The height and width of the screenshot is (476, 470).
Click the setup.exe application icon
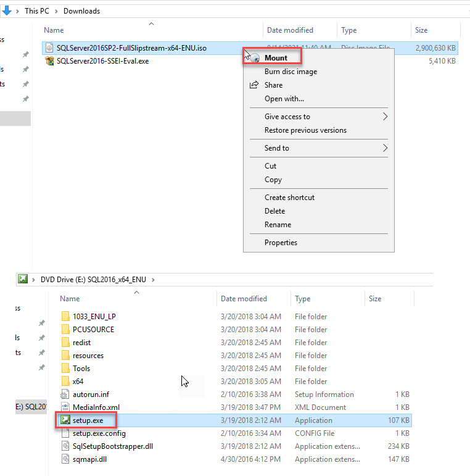coord(65,420)
